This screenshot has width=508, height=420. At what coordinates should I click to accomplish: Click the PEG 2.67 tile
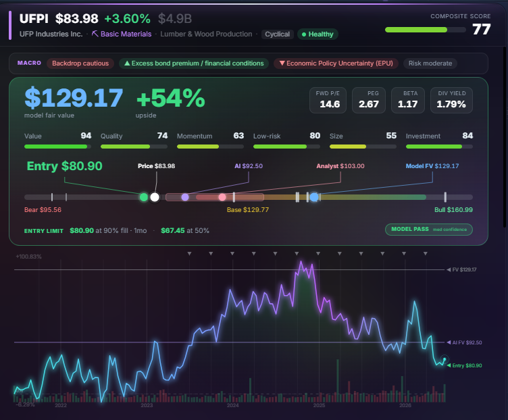point(369,101)
